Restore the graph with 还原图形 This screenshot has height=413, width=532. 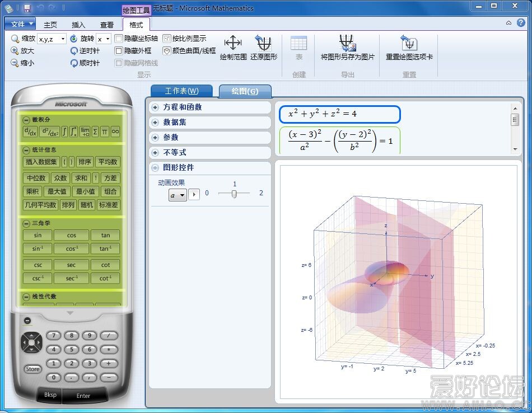point(263,50)
